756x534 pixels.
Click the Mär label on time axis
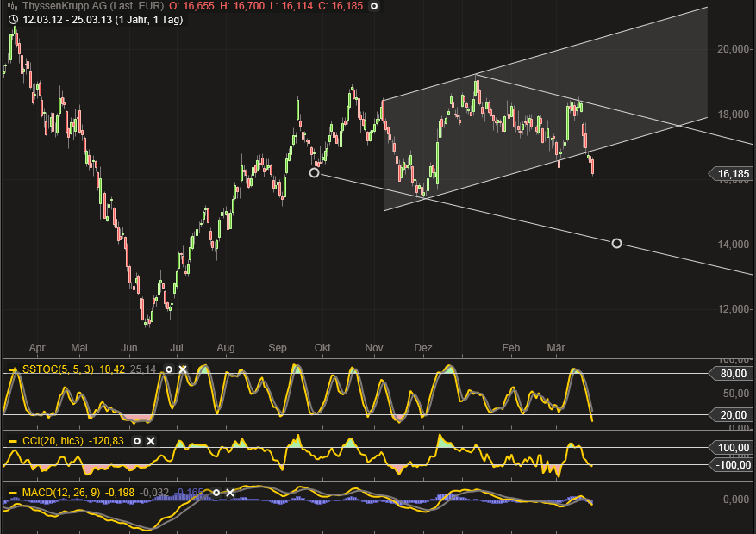[556, 348]
